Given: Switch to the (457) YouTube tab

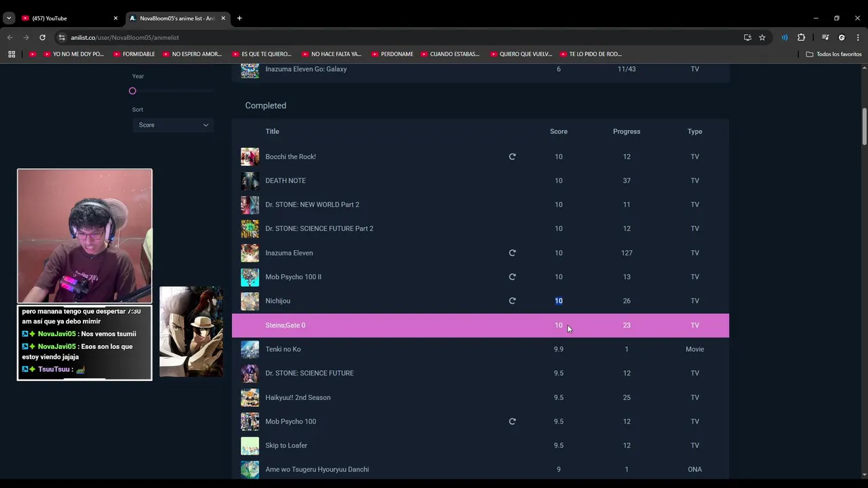Looking at the screenshot, I should [69, 18].
